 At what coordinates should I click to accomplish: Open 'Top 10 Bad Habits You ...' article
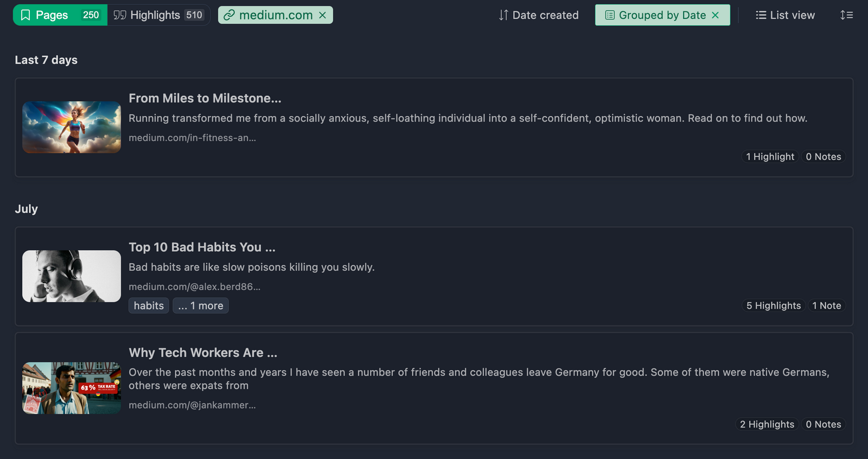click(202, 247)
